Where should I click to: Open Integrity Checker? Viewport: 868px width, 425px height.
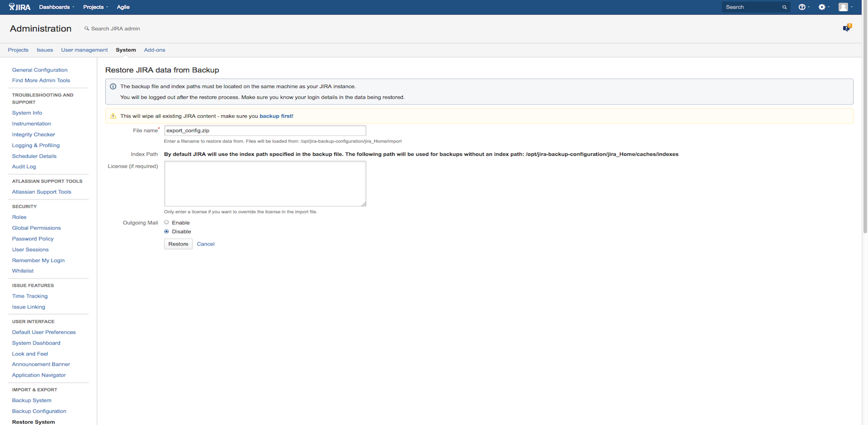[33, 135]
